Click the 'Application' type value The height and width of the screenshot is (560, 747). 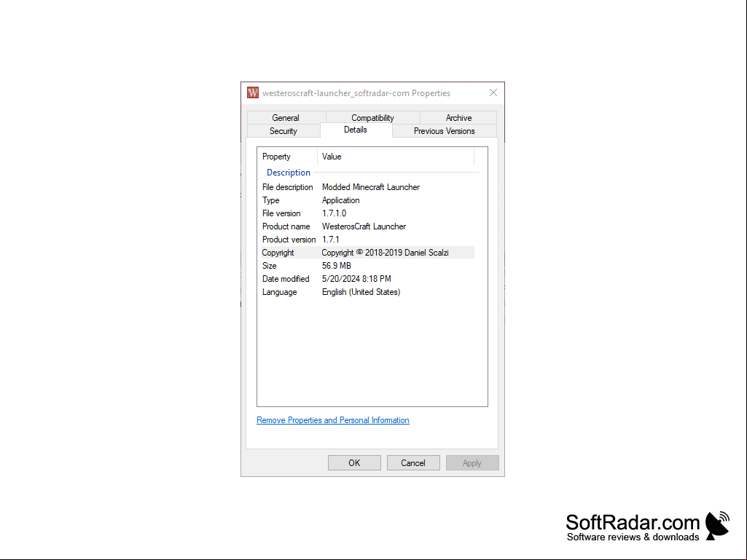point(340,200)
